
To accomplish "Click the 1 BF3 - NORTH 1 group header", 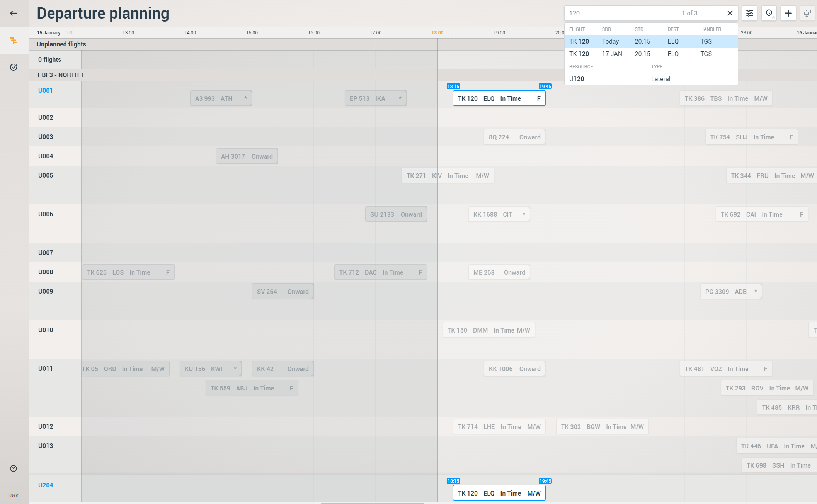I will [60, 75].
